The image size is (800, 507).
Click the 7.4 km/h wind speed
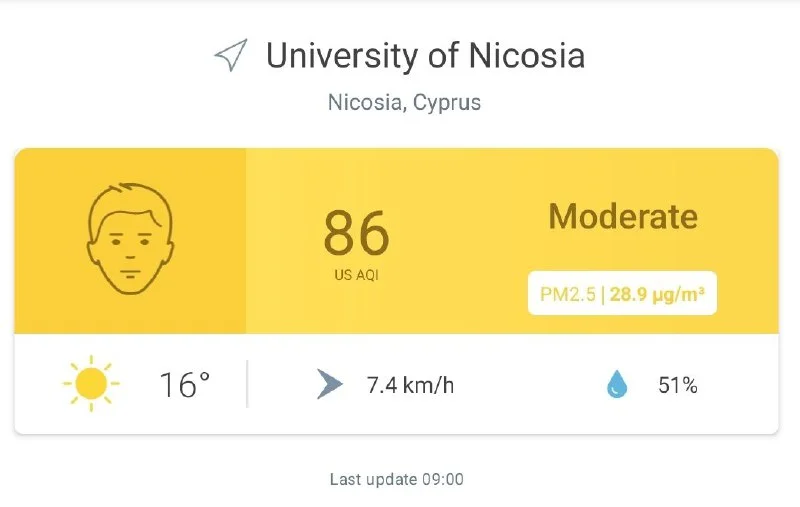(410, 385)
